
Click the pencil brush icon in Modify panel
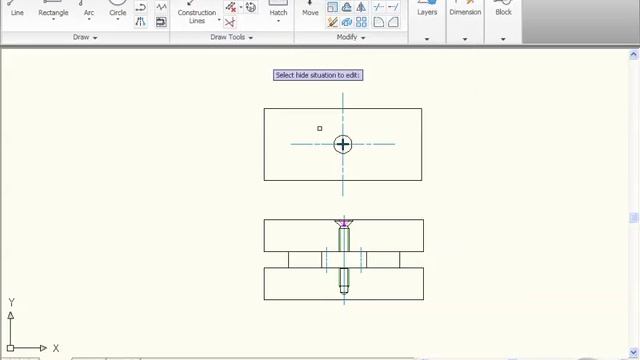tap(333, 22)
